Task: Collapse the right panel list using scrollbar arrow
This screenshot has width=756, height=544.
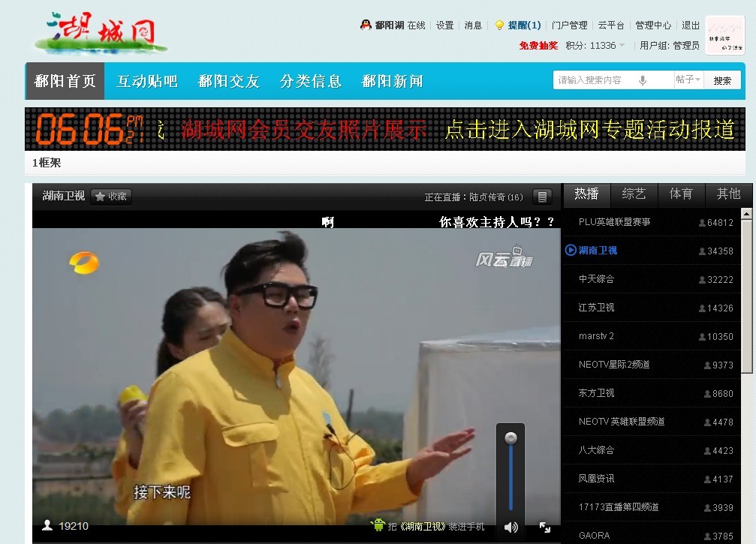Action: tap(745, 212)
